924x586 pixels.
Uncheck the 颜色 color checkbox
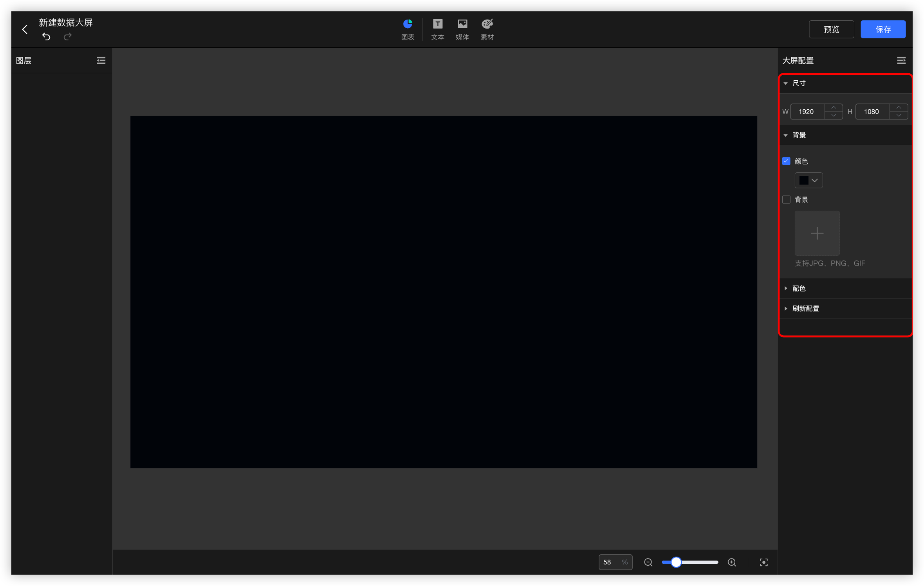[786, 161]
